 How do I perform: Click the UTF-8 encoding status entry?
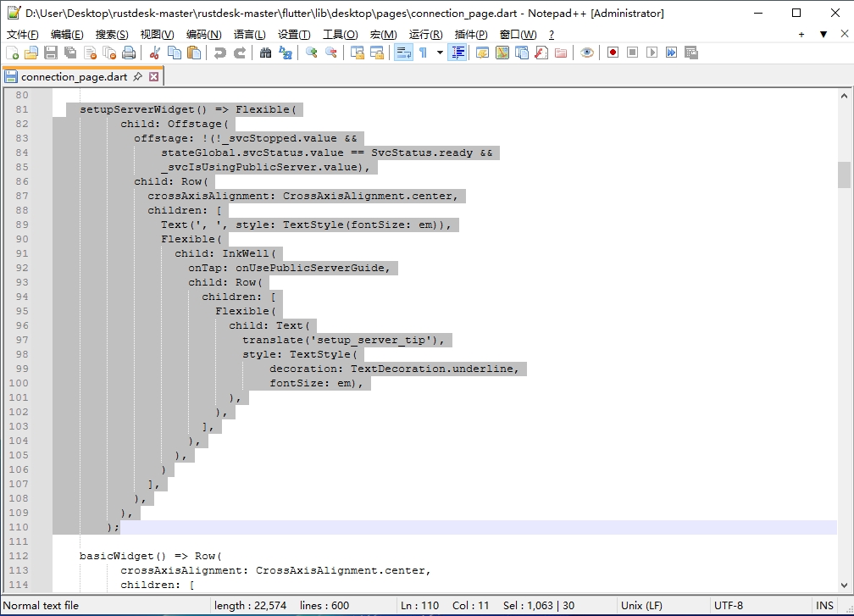(x=729, y=606)
